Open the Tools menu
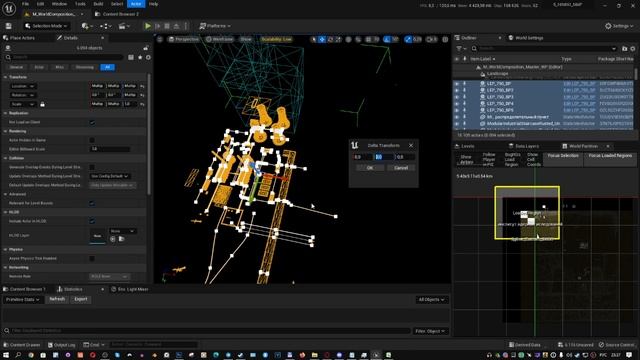 (80, 4)
